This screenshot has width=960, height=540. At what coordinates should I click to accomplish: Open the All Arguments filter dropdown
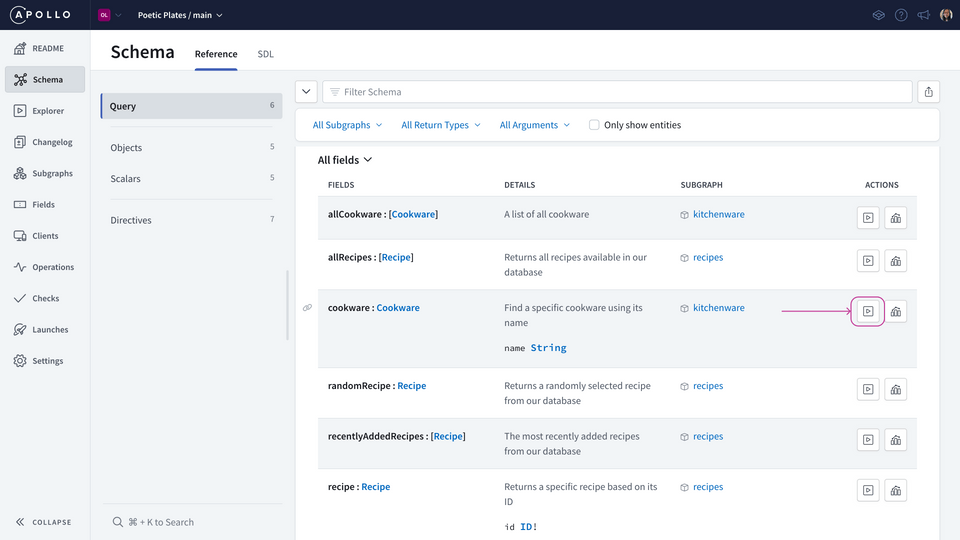534,125
